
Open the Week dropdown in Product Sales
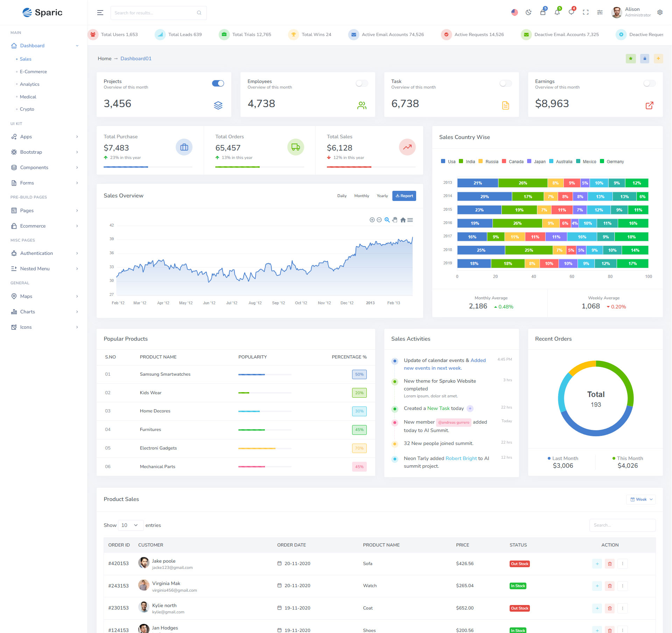(x=641, y=499)
